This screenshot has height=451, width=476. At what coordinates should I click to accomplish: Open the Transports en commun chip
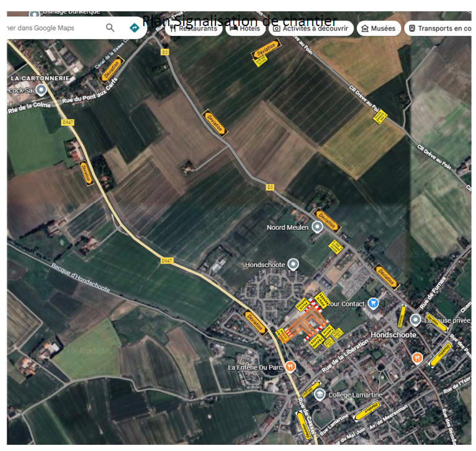click(x=439, y=29)
